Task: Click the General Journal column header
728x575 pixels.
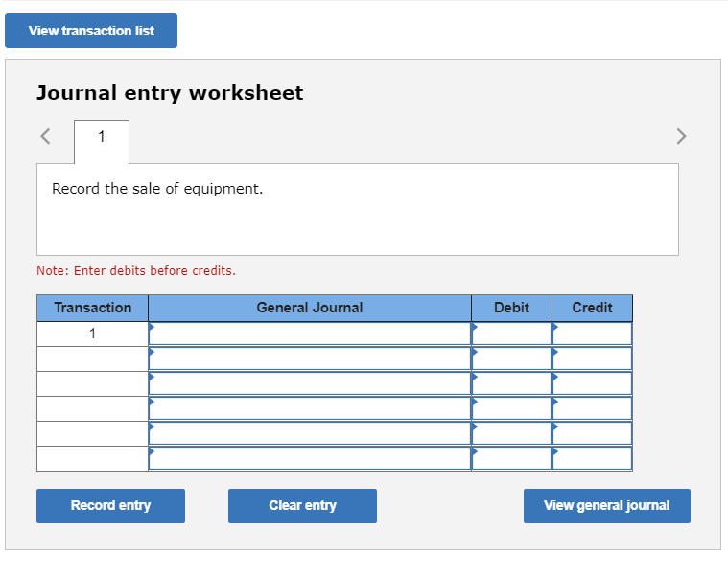Action: pyautogui.click(x=310, y=308)
